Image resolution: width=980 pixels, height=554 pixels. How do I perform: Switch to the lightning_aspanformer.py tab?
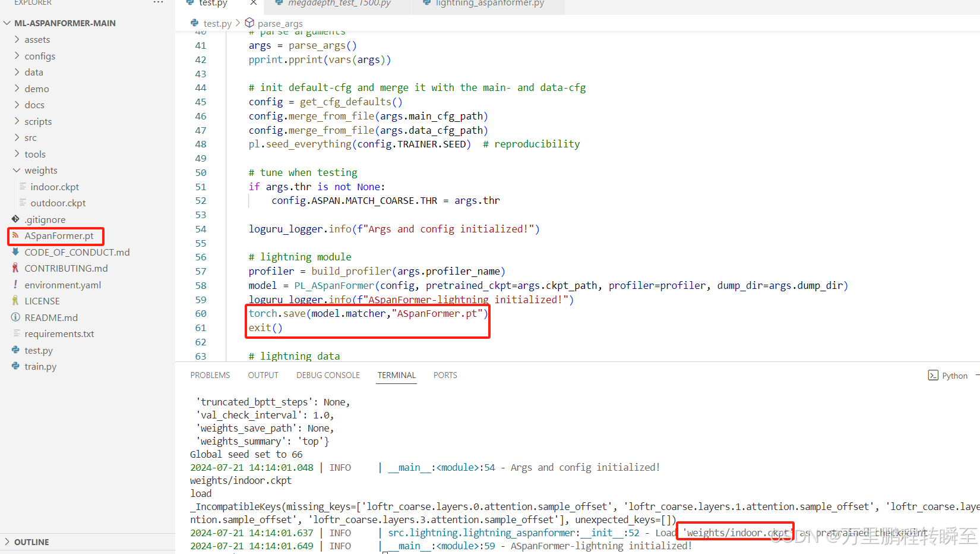click(x=488, y=3)
